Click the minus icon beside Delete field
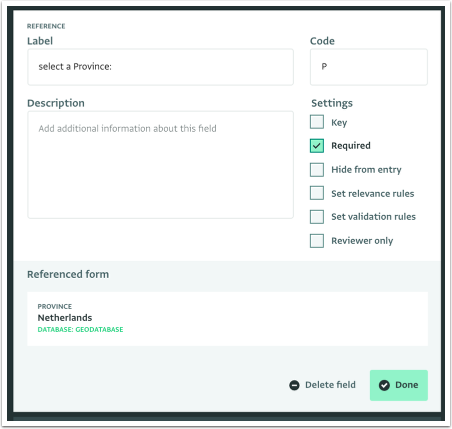The height and width of the screenshot is (429, 452). coord(294,385)
